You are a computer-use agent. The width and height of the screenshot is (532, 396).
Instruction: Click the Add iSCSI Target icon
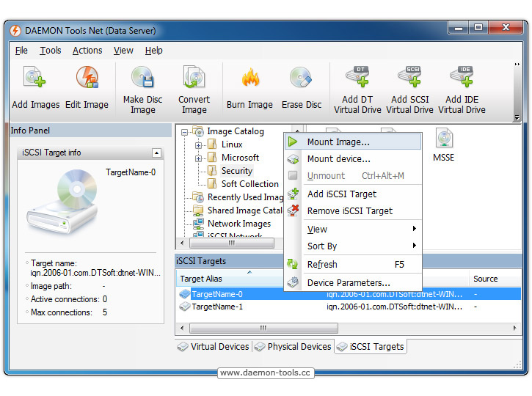pyautogui.click(x=293, y=194)
